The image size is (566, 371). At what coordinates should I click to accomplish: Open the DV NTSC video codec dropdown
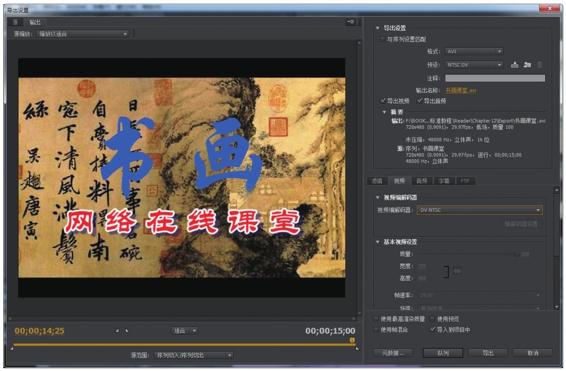tap(479, 210)
